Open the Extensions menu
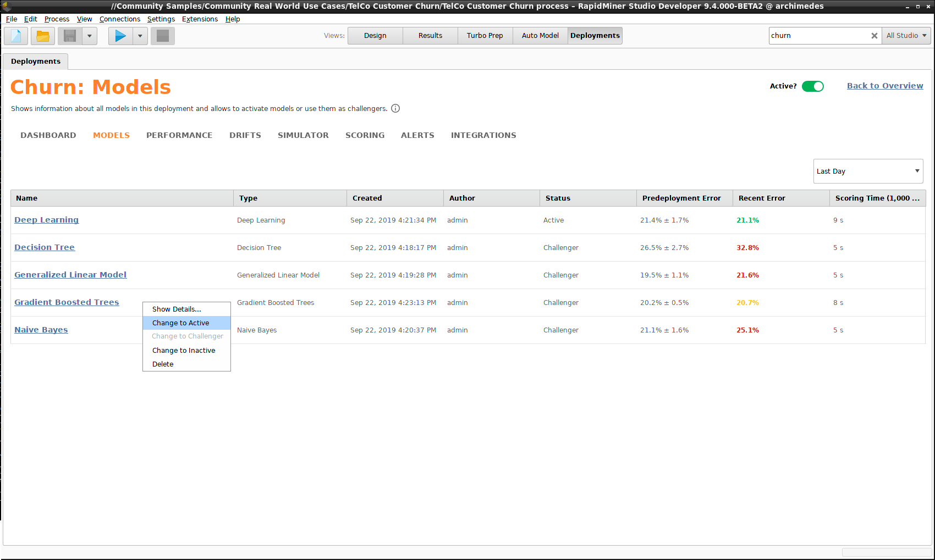935x560 pixels. (x=200, y=19)
